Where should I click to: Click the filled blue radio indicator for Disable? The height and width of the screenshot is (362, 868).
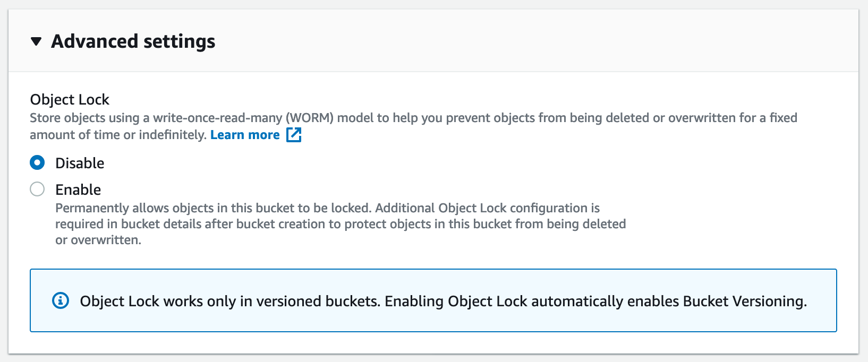(37, 163)
